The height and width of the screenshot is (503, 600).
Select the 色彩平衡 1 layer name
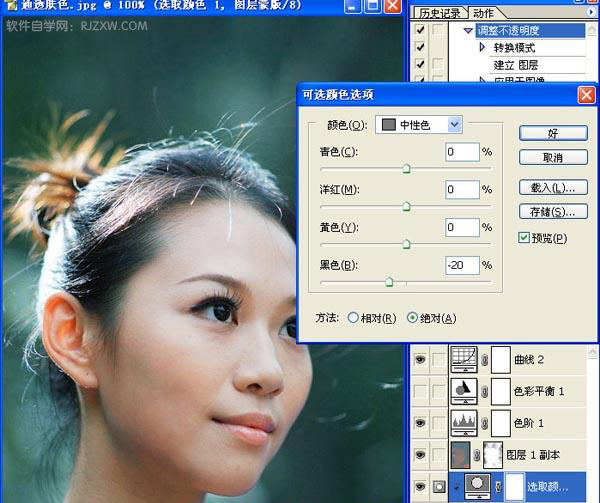tap(538, 391)
